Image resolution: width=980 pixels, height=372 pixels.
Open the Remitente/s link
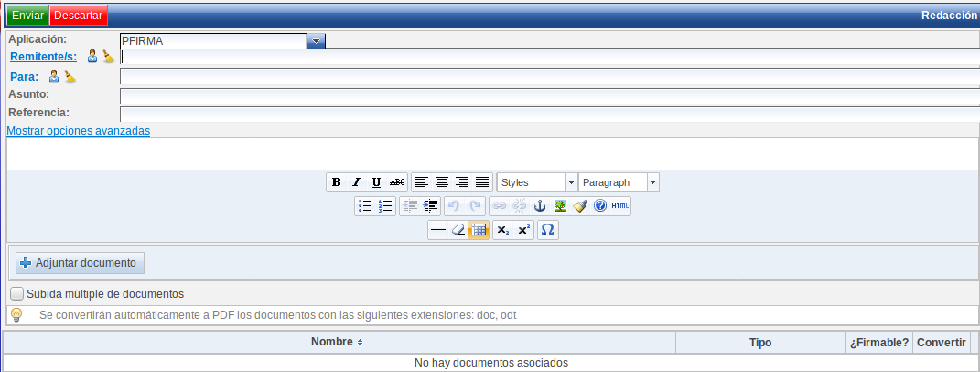44,57
